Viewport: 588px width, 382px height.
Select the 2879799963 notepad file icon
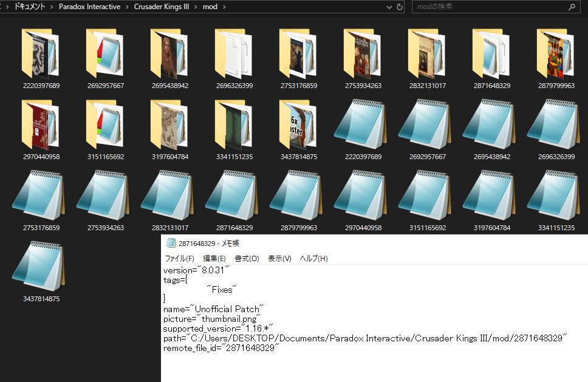coord(296,195)
